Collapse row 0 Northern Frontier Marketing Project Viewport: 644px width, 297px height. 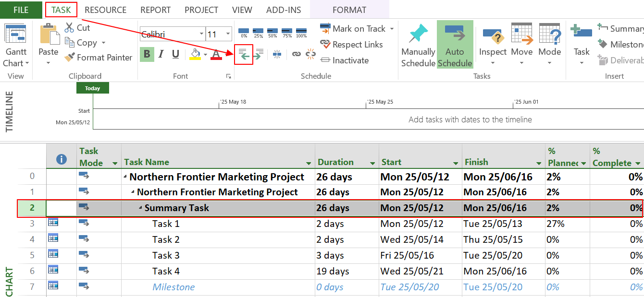pos(125,177)
